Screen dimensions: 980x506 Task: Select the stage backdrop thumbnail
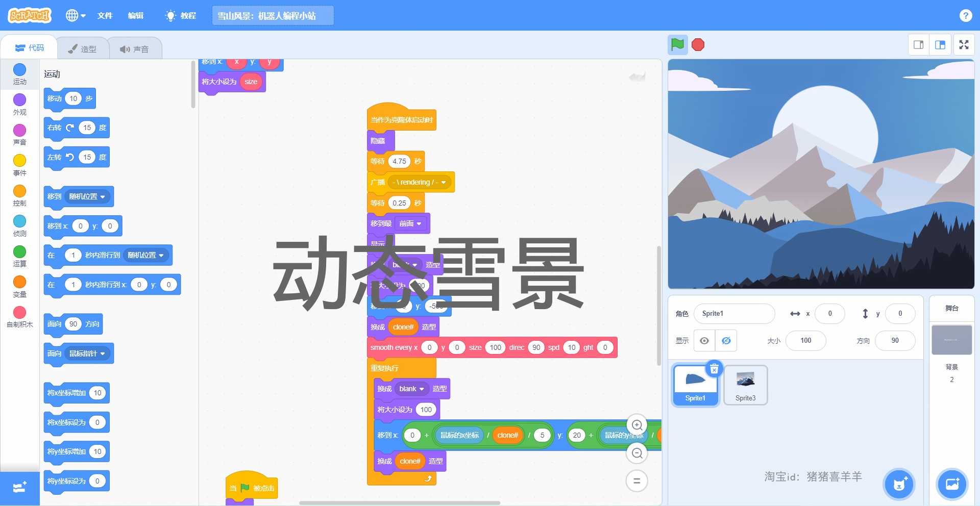point(951,340)
